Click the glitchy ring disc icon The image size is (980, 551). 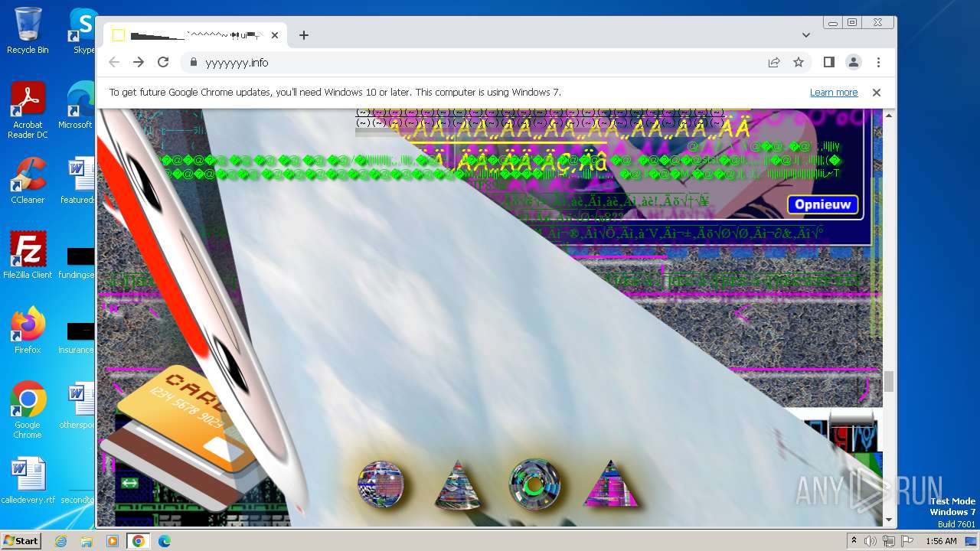coord(534,484)
